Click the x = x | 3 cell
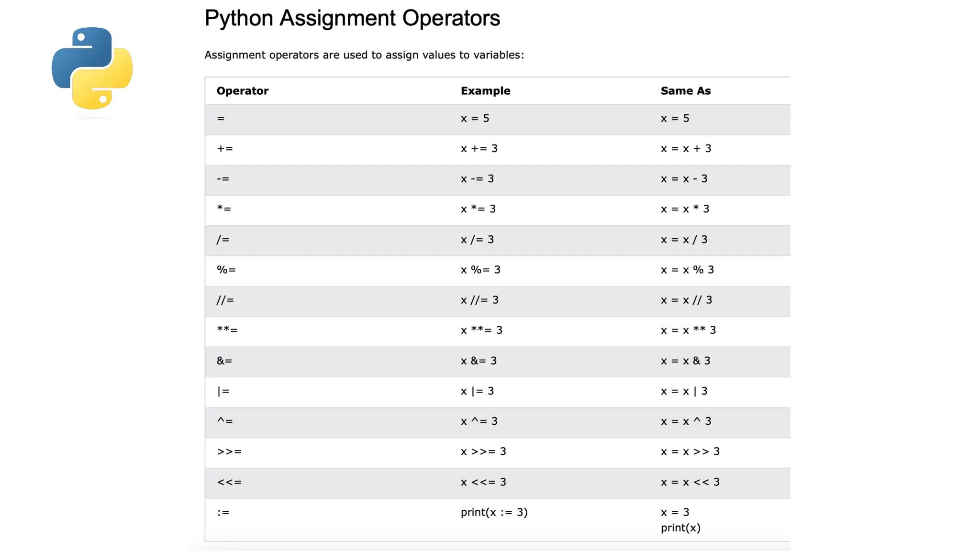Screen dimensions: 980x551 (x=684, y=391)
